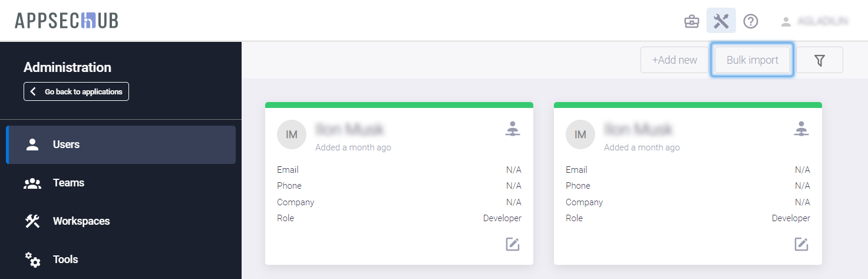This screenshot has width=868, height=279.
Task: Open help via question mark icon
Action: pos(751,22)
